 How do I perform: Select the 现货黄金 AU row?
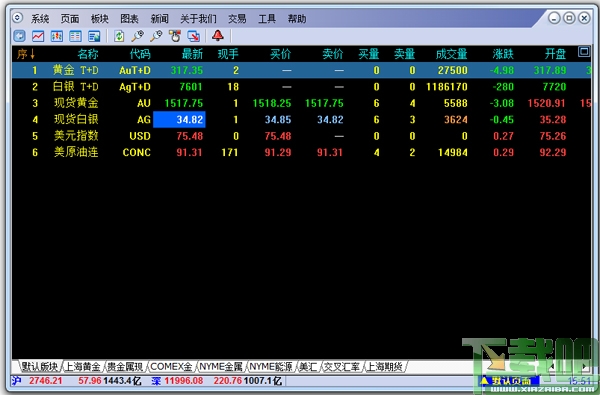pos(302,103)
